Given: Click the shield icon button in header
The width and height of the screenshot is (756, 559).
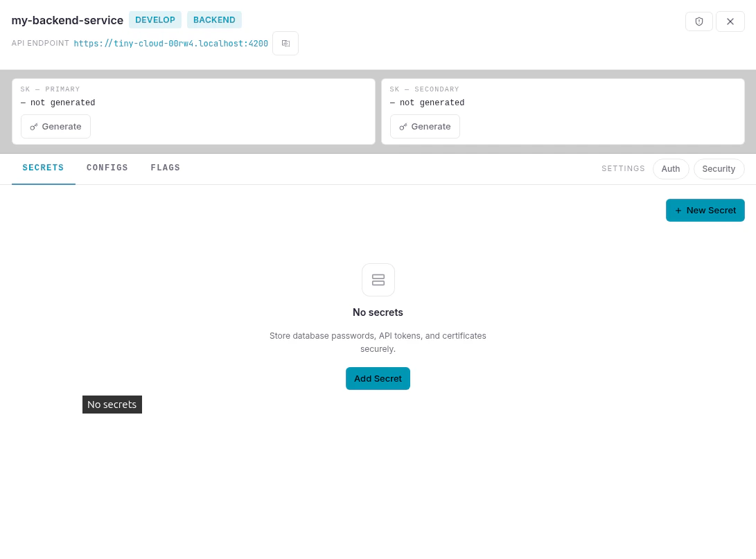Looking at the screenshot, I should point(698,21).
